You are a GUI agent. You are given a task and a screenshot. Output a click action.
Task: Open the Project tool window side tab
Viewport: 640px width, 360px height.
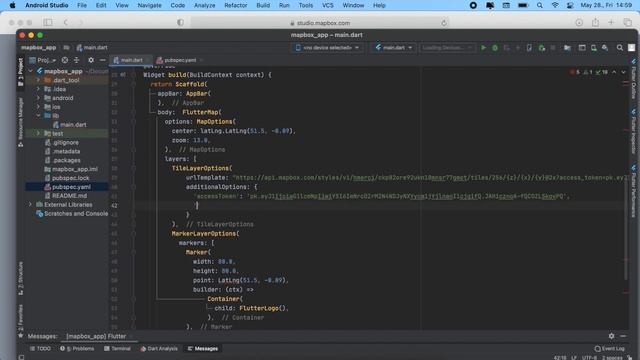coord(20,71)
